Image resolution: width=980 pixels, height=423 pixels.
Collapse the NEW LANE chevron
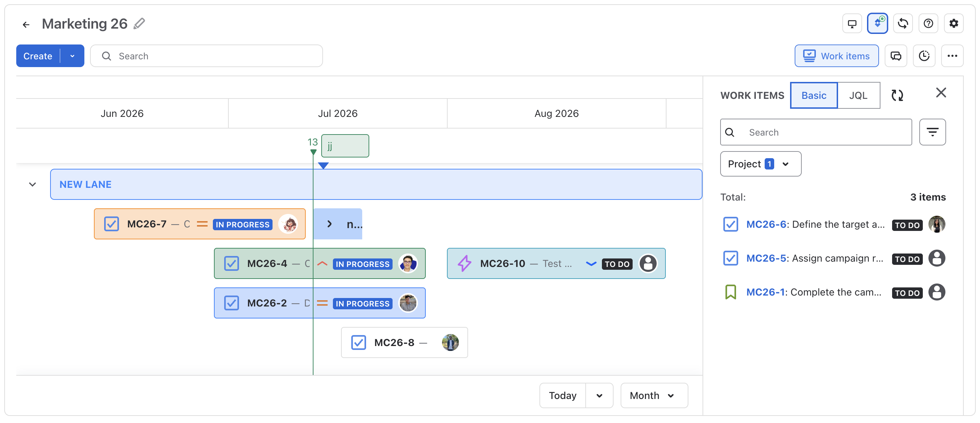tap(32, 185)
